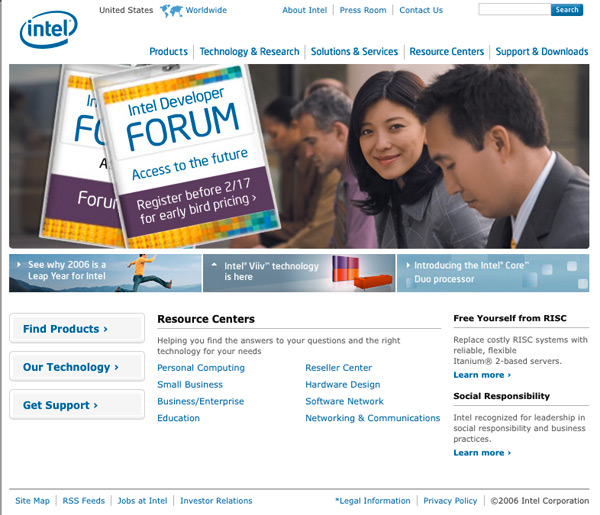Open the Legal Information footer link
This screenshot has width=600, height=515.
pos(373,501)
